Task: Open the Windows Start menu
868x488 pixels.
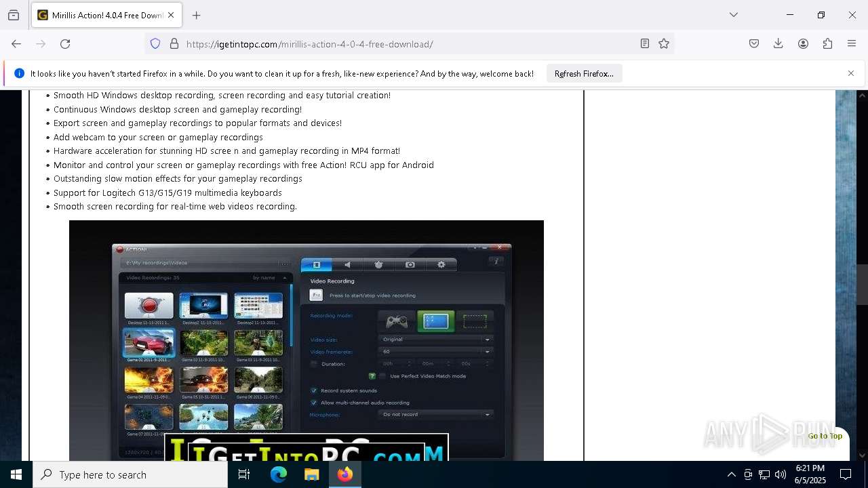Action: (x=16, y=474)
